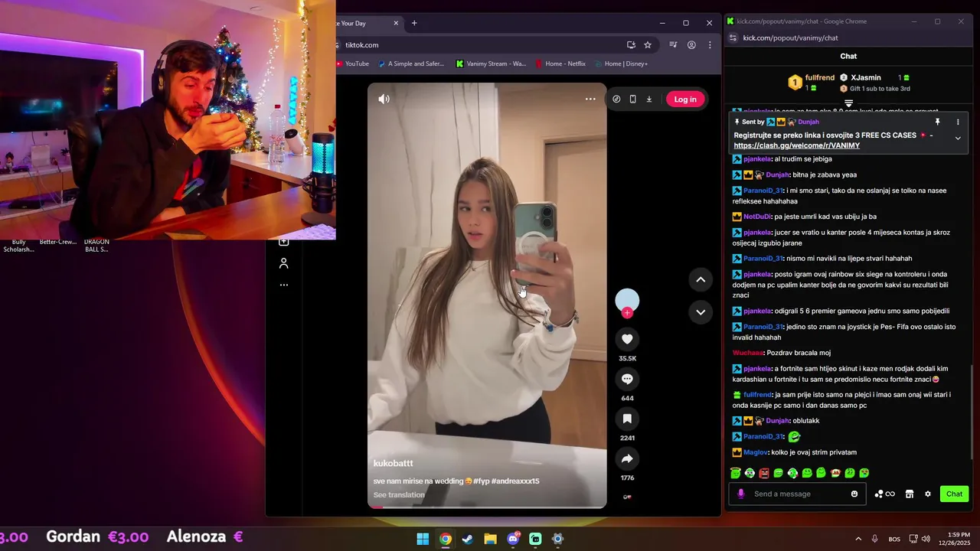Image resolution: width=980 pixels, height=551 pixels.
Task: Show hidden system tray icons
Action: (857, 539)
